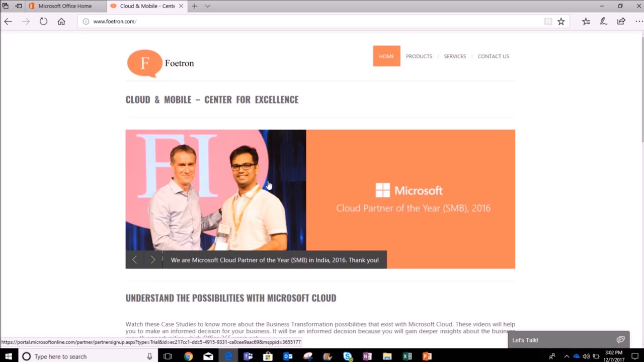
Task: Open the browser home page
Action: 61,22
